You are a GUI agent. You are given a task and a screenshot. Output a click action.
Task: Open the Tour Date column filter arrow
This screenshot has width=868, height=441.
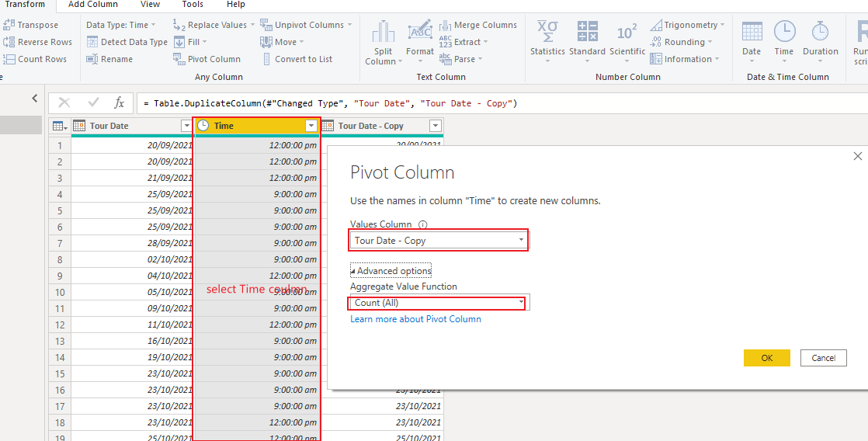[186, 126]
